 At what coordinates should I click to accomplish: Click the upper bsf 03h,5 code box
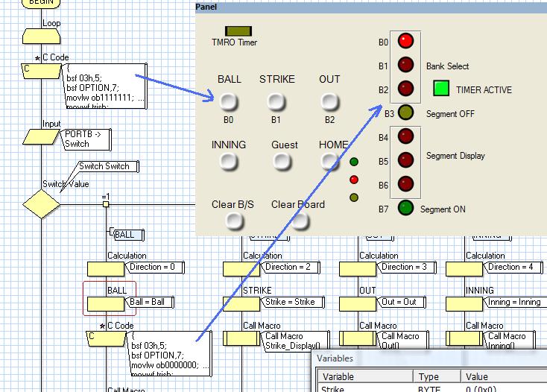click(105, 86)
